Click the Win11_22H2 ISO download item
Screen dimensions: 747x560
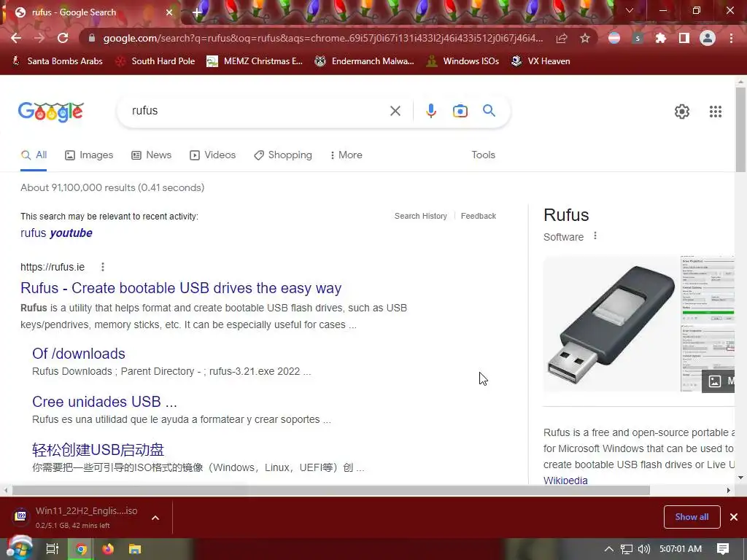pos(76,518)
